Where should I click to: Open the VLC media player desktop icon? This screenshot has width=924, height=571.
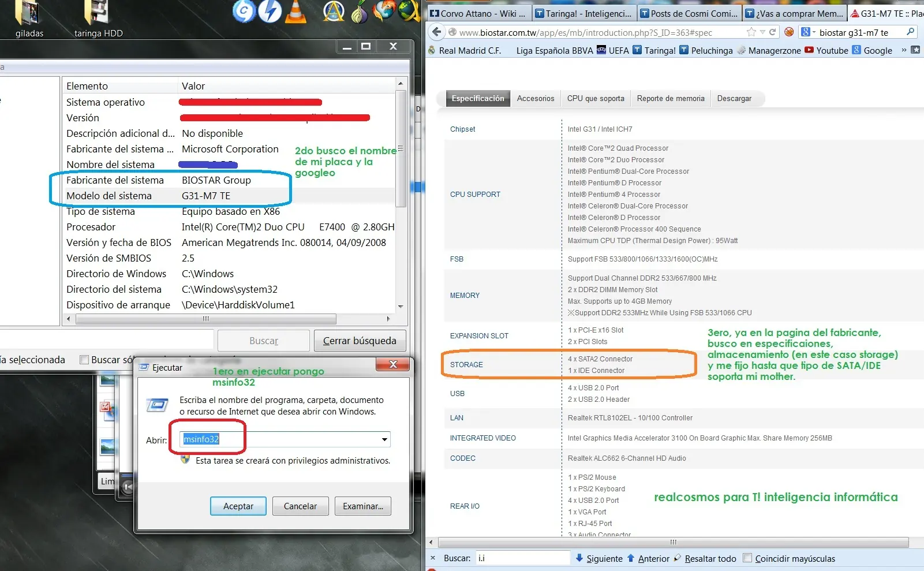tap(296, 11)
